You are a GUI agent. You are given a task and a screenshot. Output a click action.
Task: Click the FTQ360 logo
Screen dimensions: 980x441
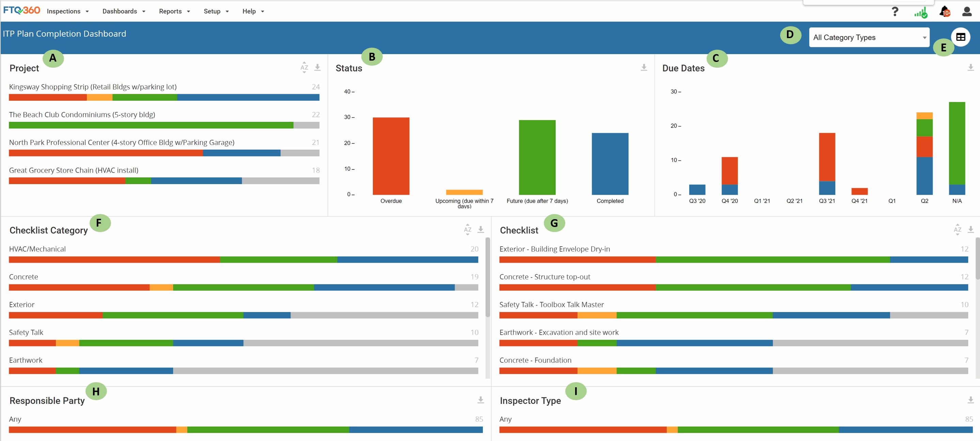tap(22, 10)
